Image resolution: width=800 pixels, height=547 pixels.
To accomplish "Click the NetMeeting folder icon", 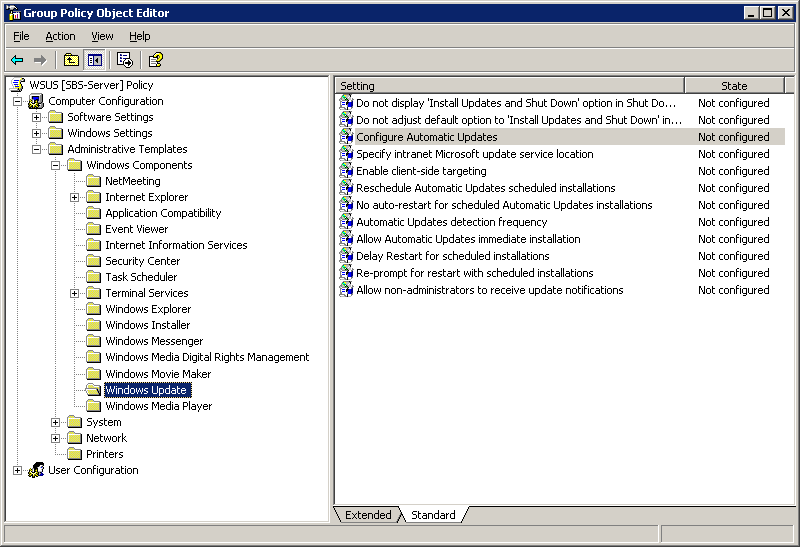I will click(x=93, y=181).
